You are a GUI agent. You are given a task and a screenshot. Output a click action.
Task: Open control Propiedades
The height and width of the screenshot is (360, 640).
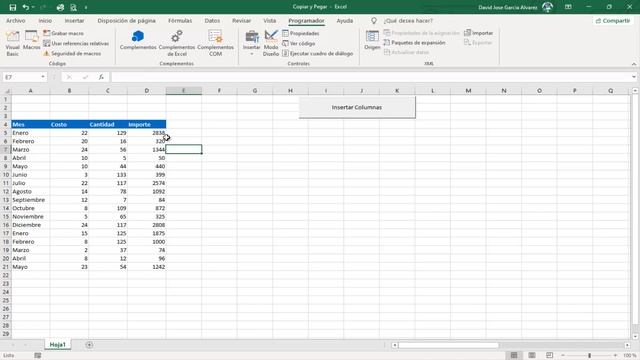pos(300,33)
